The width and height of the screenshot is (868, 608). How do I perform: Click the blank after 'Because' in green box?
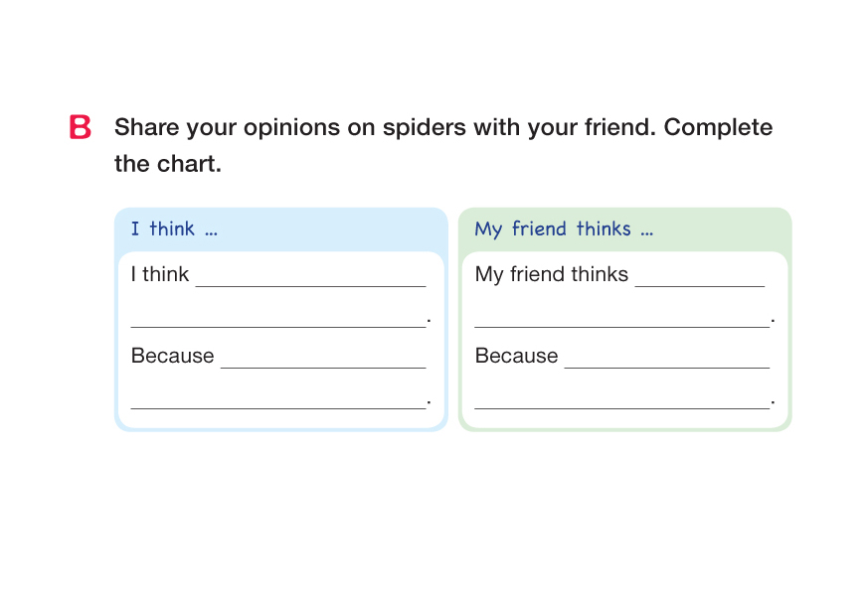pyautogui.click(x=667, y=362)
